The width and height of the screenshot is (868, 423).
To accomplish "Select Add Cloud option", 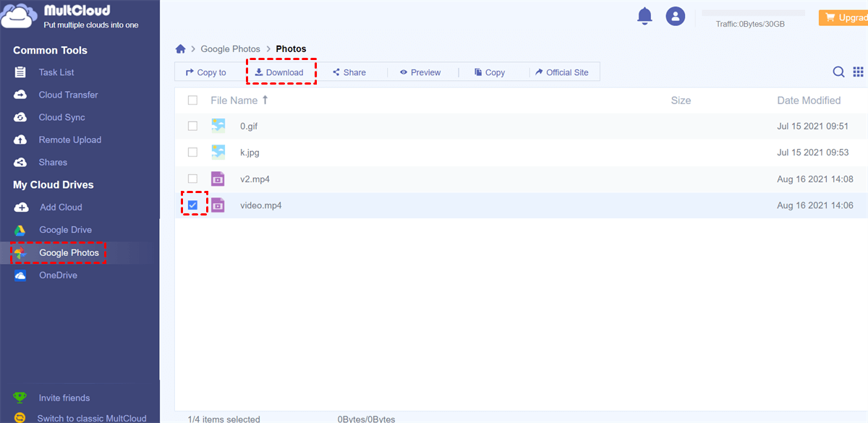I will tap(61, 207).
